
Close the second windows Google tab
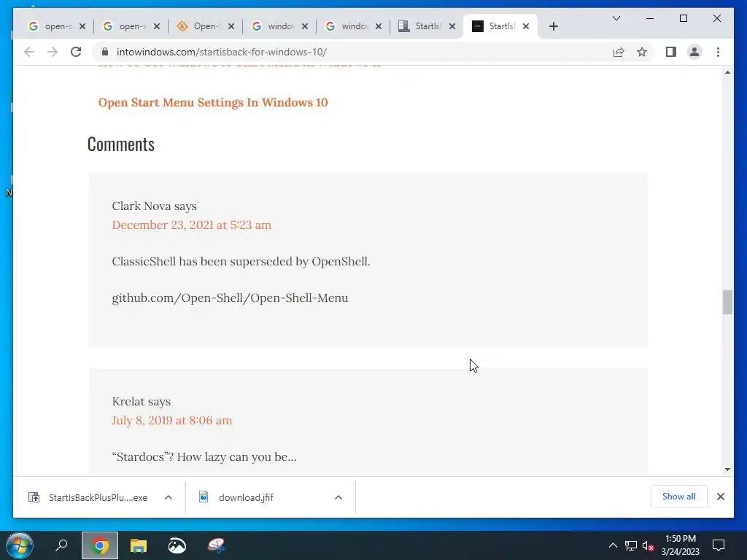(x=379, y=26)
